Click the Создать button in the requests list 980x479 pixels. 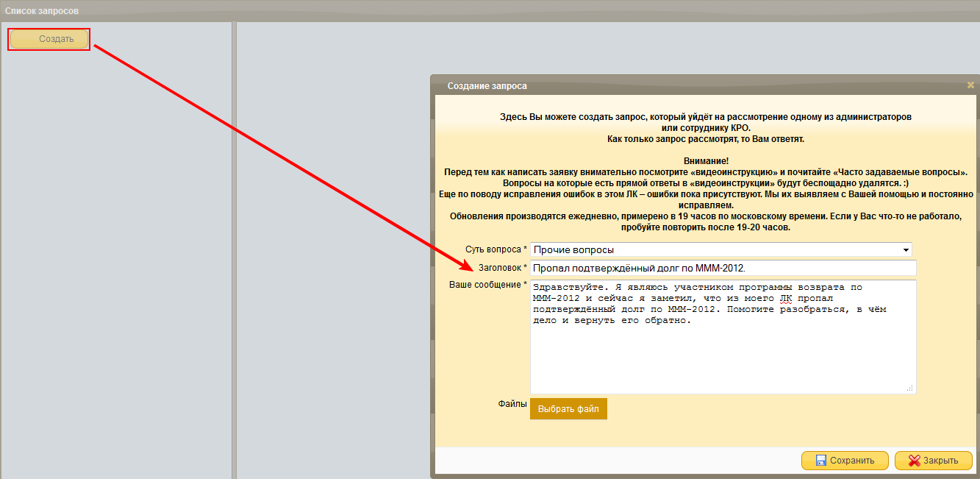[x=49, y=39]
